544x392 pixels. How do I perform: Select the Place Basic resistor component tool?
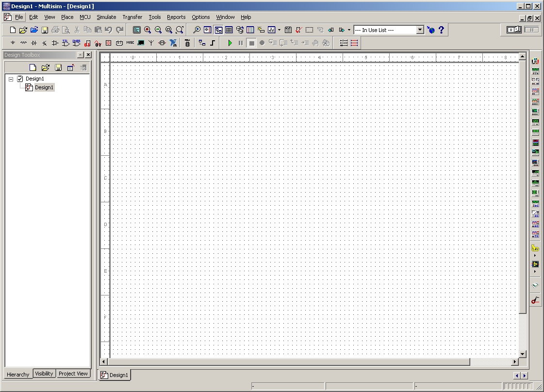tap(23, 43)
